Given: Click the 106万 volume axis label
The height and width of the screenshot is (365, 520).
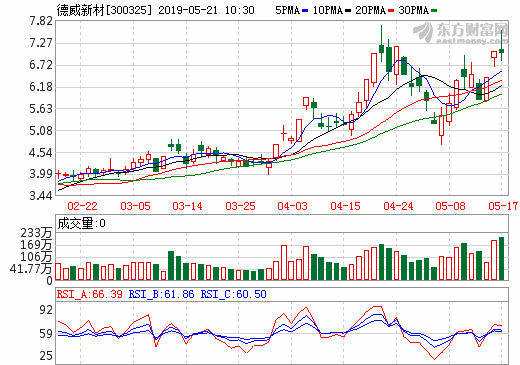Looking at the screenshot, I should (36, 257).
